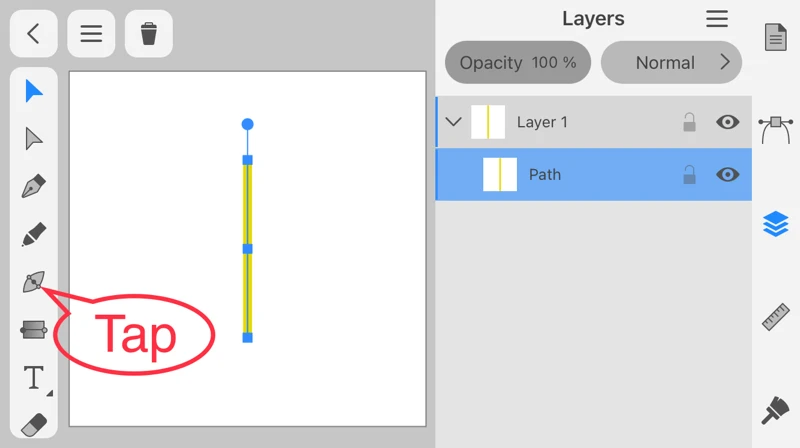Open the Layers panel hamburger menu
Viewport: 800px width, 448px height.
pos(717,19)
